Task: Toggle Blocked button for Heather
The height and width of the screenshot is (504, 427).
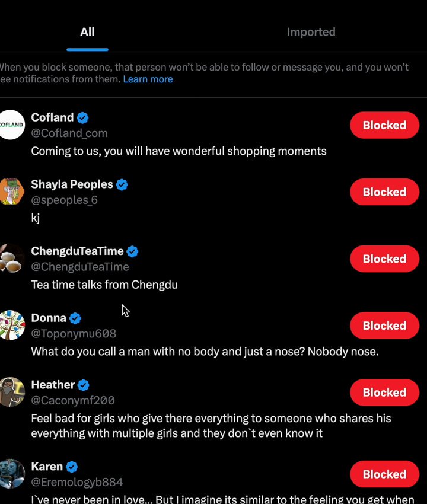Action: coord(384,393)
